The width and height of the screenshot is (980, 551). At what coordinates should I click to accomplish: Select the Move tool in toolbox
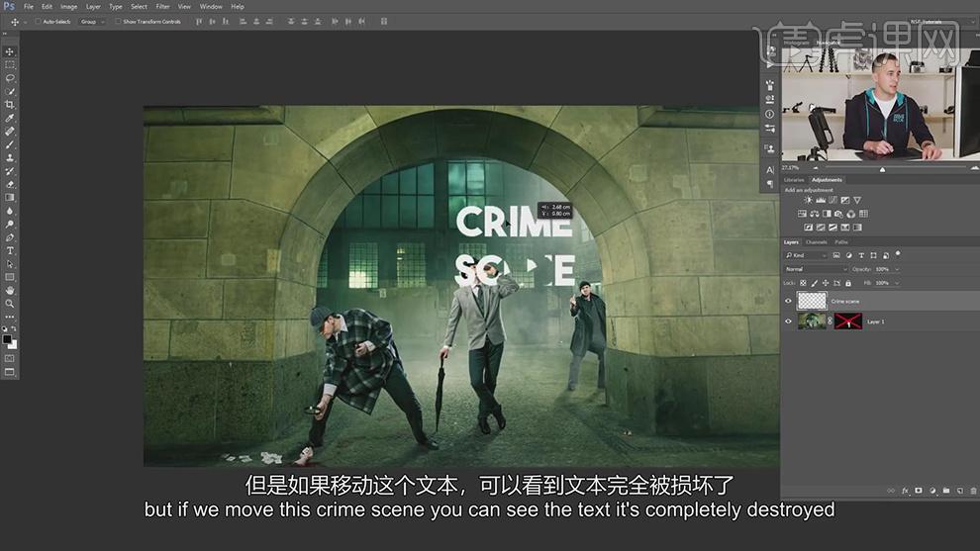coord(9,51)
